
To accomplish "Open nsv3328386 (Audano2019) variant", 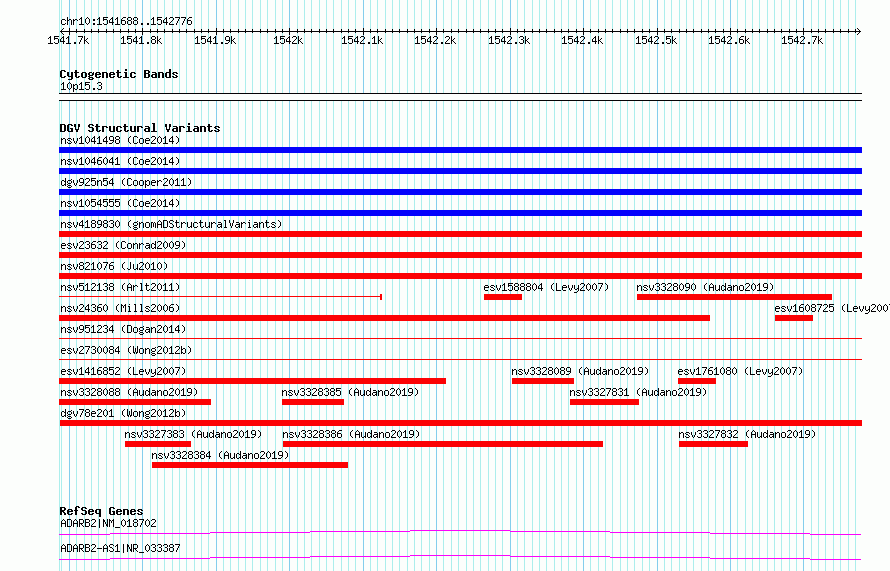I will [x=351, y=434].
